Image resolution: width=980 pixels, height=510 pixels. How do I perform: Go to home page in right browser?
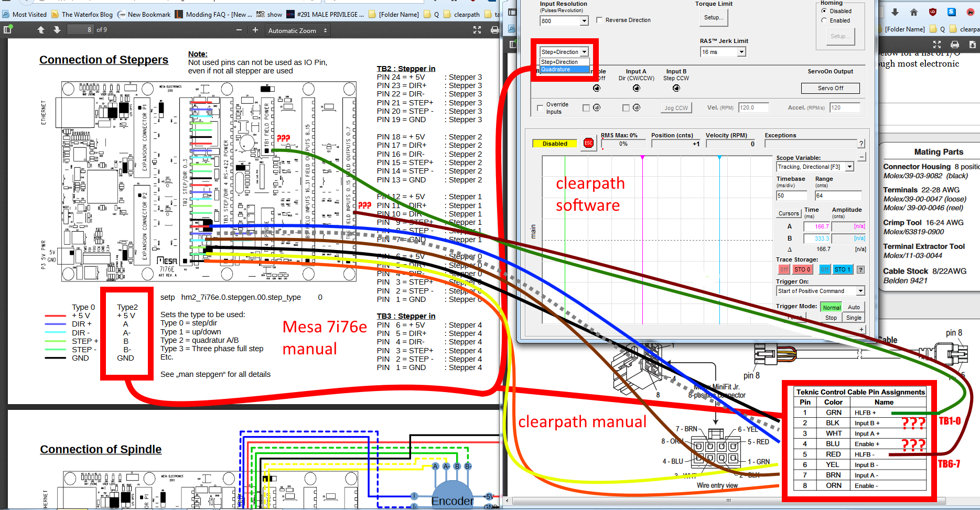(x=914, y=12)
